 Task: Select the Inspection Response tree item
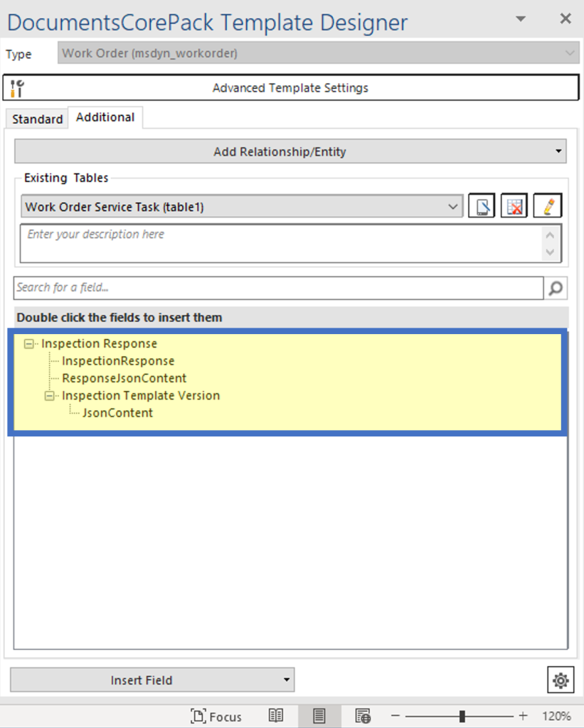coord(99,344)
